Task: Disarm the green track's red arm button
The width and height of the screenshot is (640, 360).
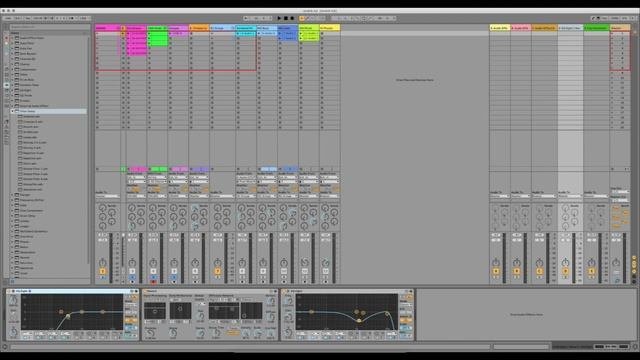Action: (153, 282)
